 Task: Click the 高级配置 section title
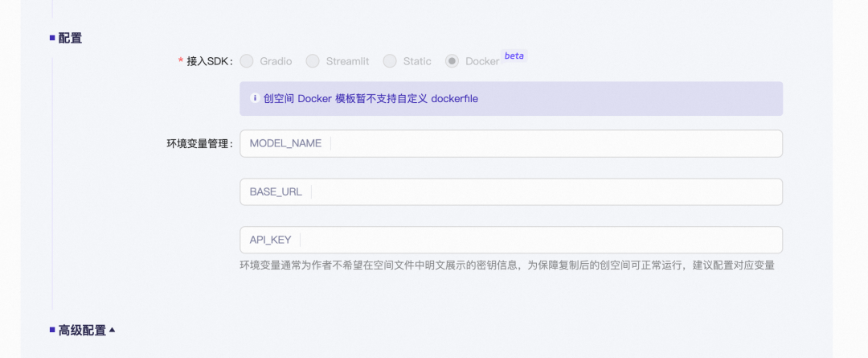tap(82, 330)
